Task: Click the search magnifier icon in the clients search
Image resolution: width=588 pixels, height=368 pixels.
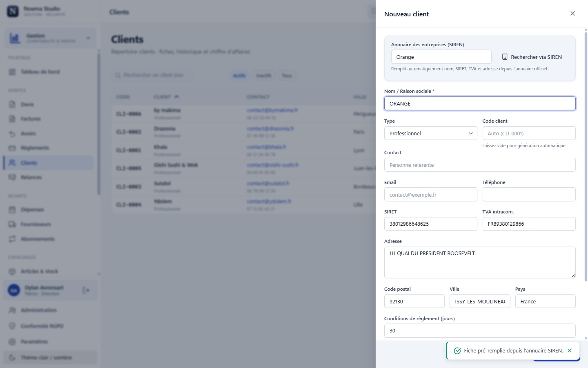Action: 118,75
